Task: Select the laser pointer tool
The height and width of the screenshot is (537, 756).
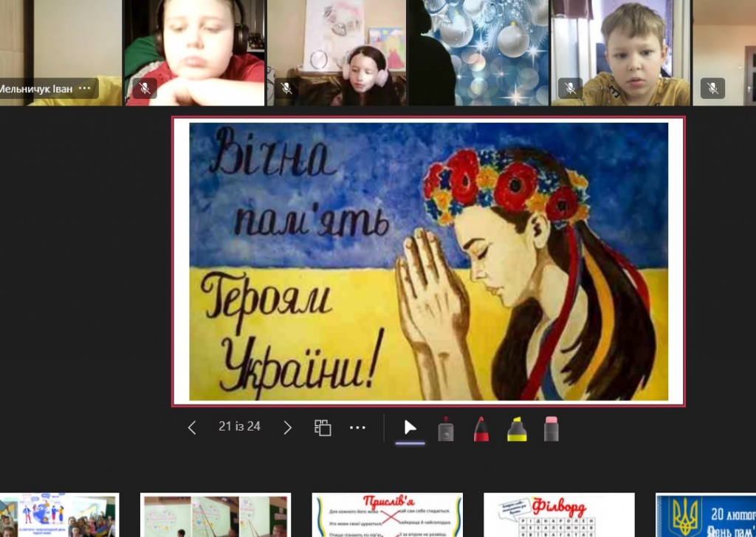Action: 445,428
